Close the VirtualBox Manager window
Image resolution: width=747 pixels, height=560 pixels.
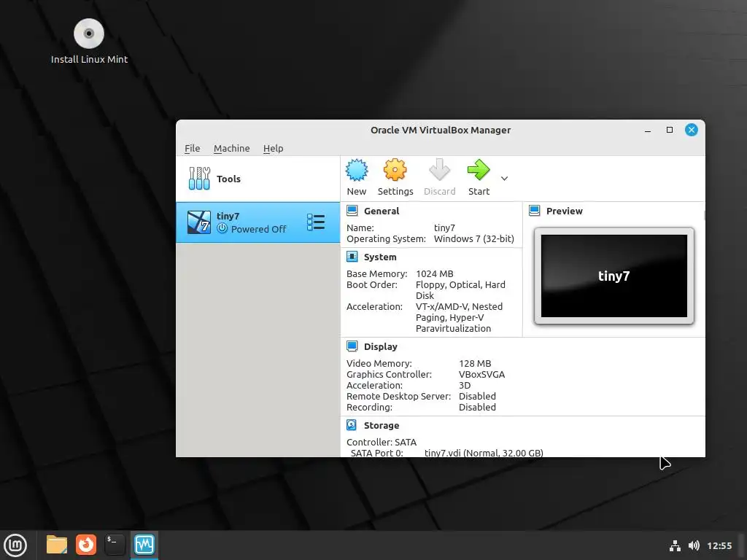(x=692, y=130)
